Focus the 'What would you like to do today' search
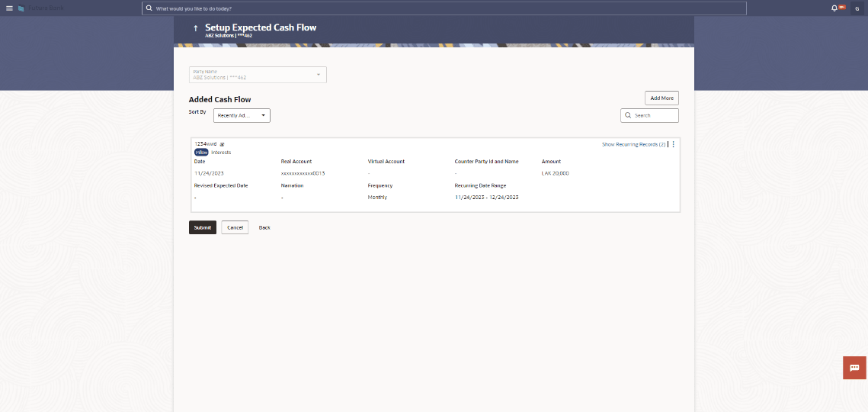The height and width of the screenshot is (412, 868). 444,8
